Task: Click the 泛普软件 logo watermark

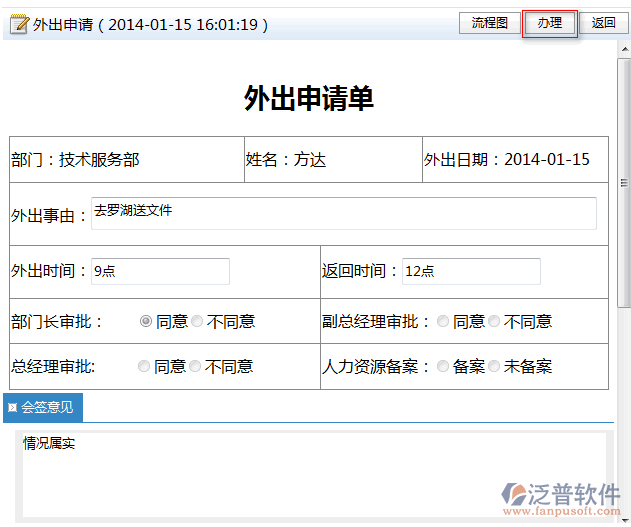Action: tap(561, 497)
